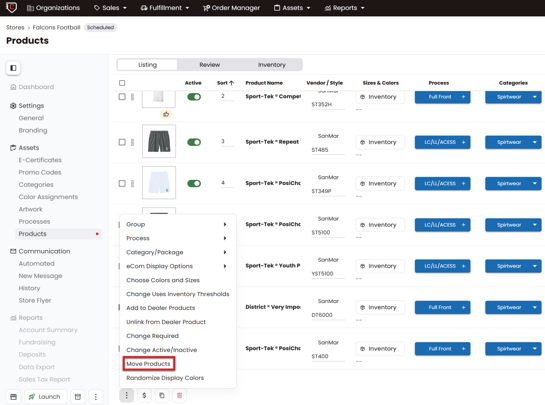Click the plus on ST485 LC/LL/ACESS process
Screen dimensions: 545x405
point(463,142)
